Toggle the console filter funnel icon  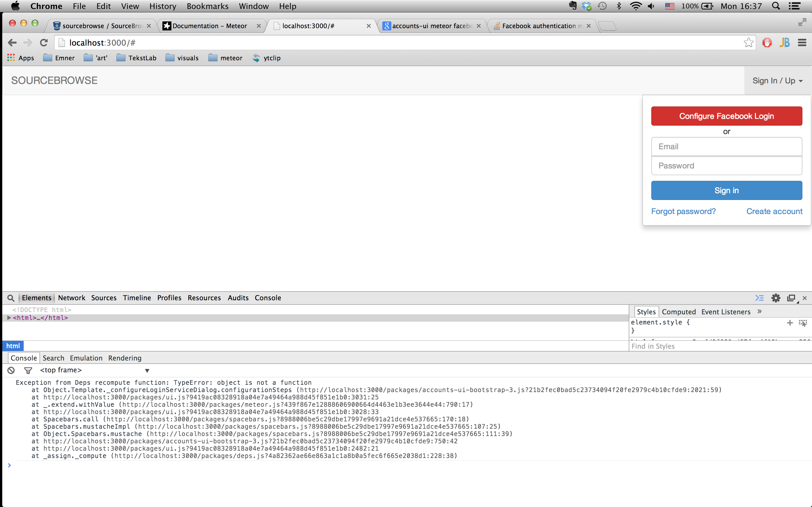tap(28, 370)
